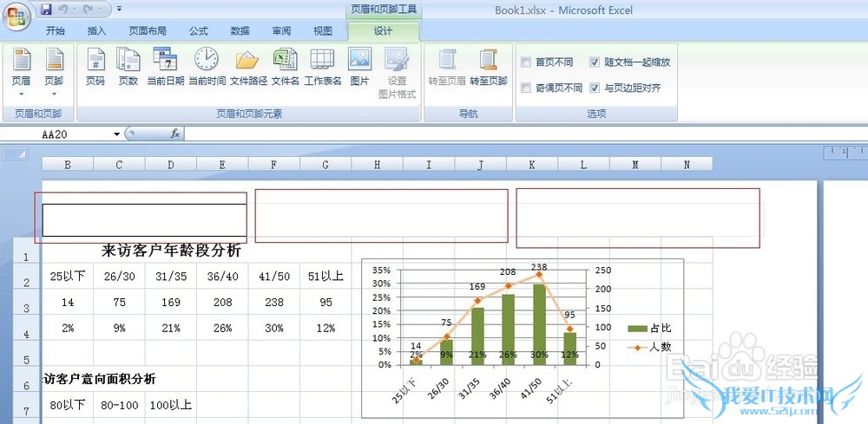Click the center header section box

click(381, 216)
